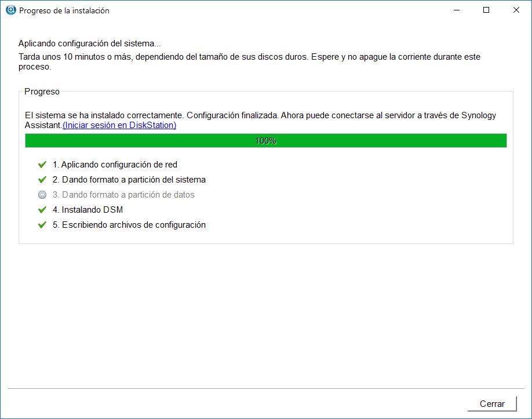Image resolution: width=532 pixels, height=419 pixels.
Task: Click heading 'Aplicando configuración del sistema...'
Action: (90, 43)
